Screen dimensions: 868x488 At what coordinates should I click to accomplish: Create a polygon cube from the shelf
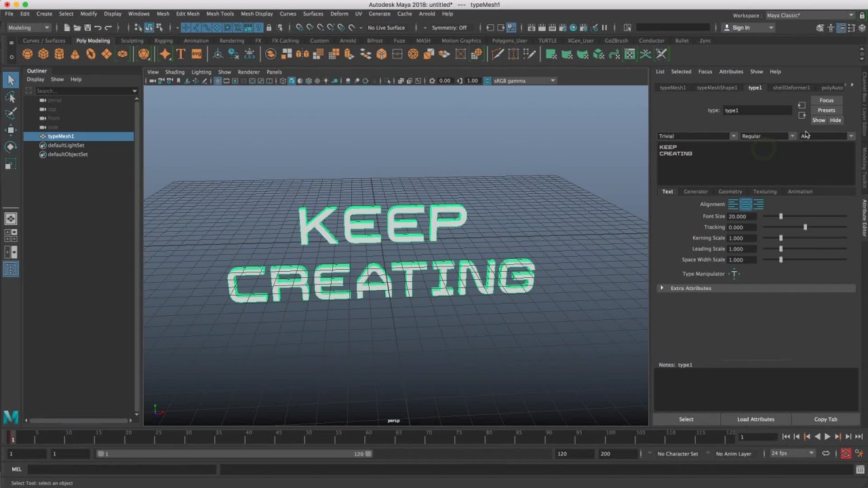coord(43,54)
